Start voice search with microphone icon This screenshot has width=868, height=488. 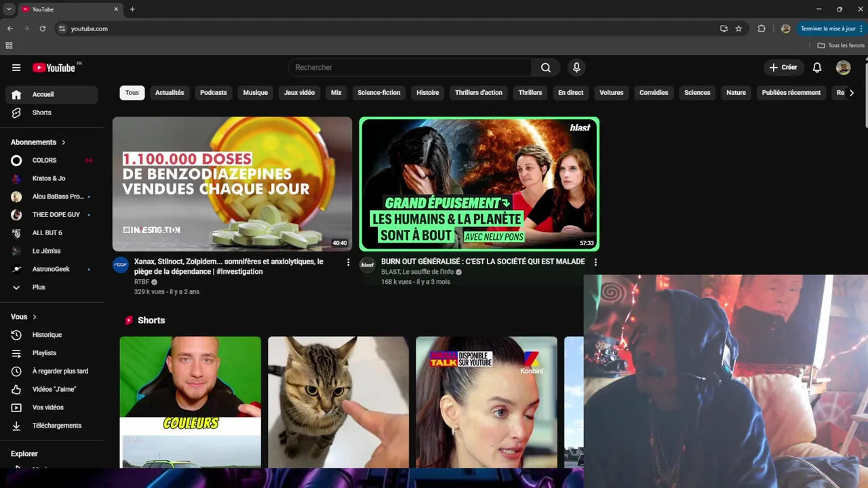[576, 67]
